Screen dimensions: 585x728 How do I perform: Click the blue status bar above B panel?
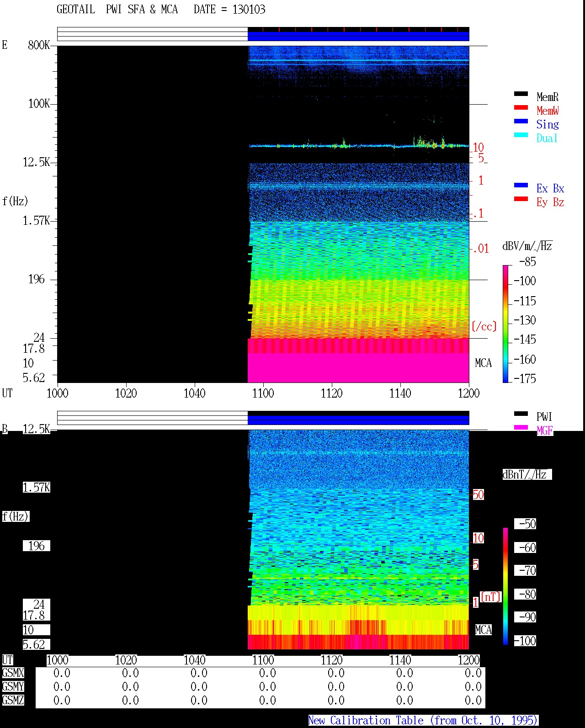click(358, 420)
